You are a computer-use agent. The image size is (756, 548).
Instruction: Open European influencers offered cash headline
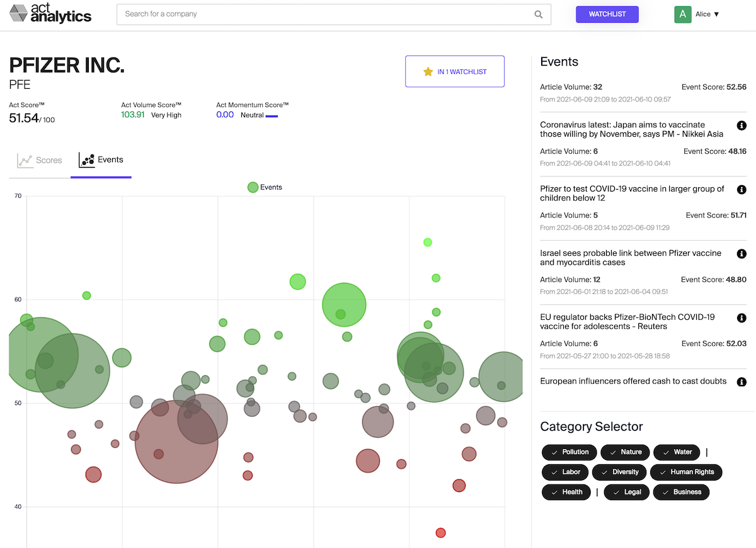point(633,381)
